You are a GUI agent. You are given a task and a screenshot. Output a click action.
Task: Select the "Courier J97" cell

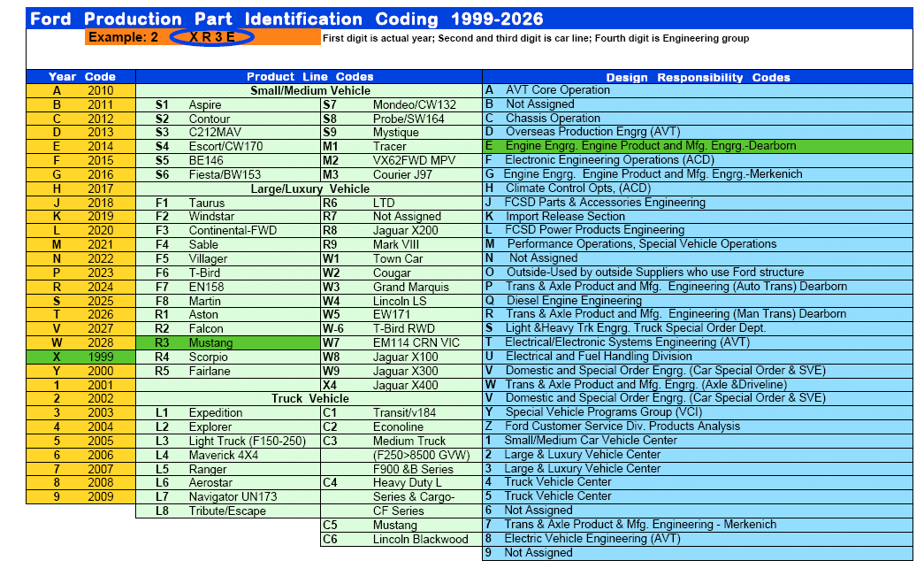click(402, 174)
